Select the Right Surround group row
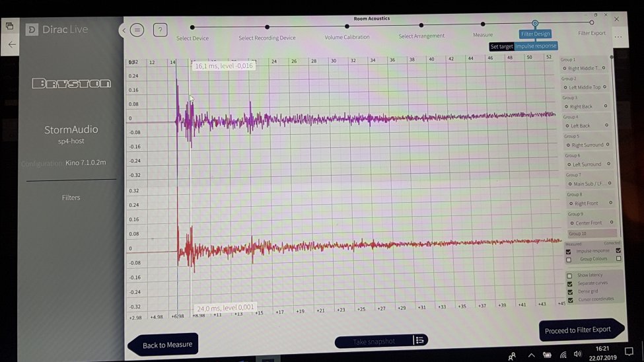The width and height of the screenshot is (644, 362). tap(588, 145)
